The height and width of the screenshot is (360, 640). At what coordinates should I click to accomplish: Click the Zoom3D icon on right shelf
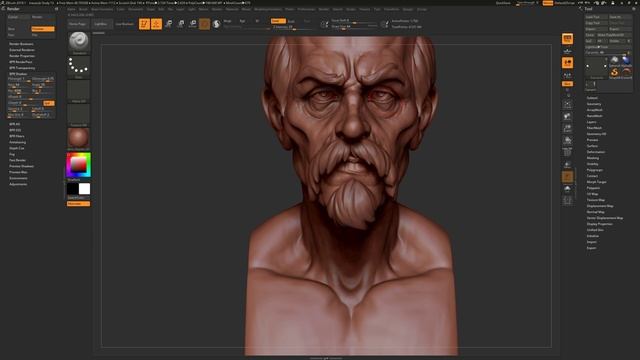[x=567, y=129]
